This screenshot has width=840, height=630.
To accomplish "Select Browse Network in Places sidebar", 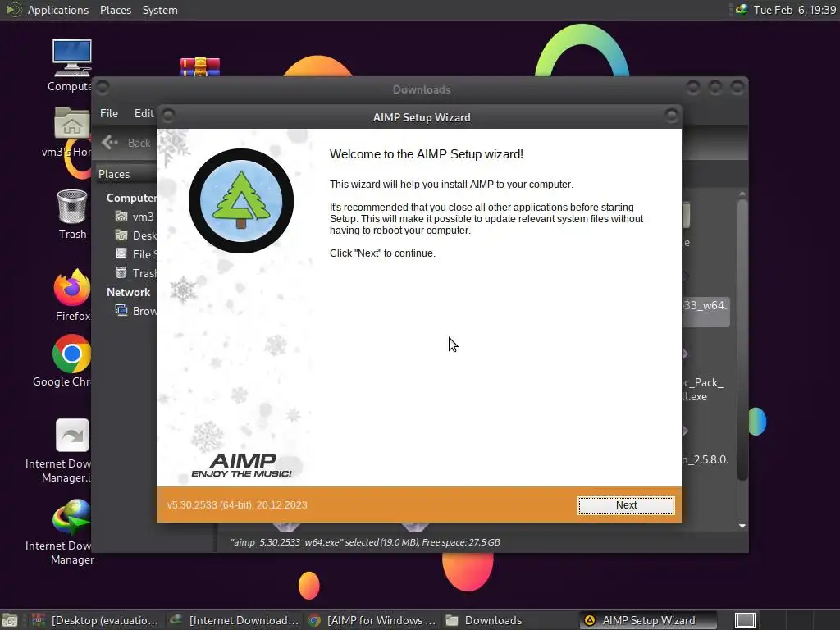I will pyautogui.click(x=136, y=311).
